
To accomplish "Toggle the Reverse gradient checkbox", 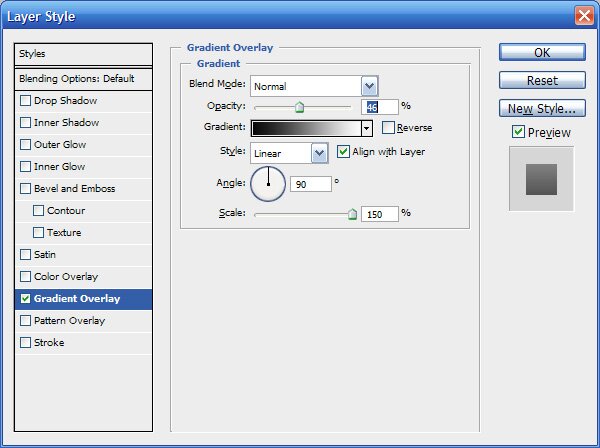I will pos(388,127).
